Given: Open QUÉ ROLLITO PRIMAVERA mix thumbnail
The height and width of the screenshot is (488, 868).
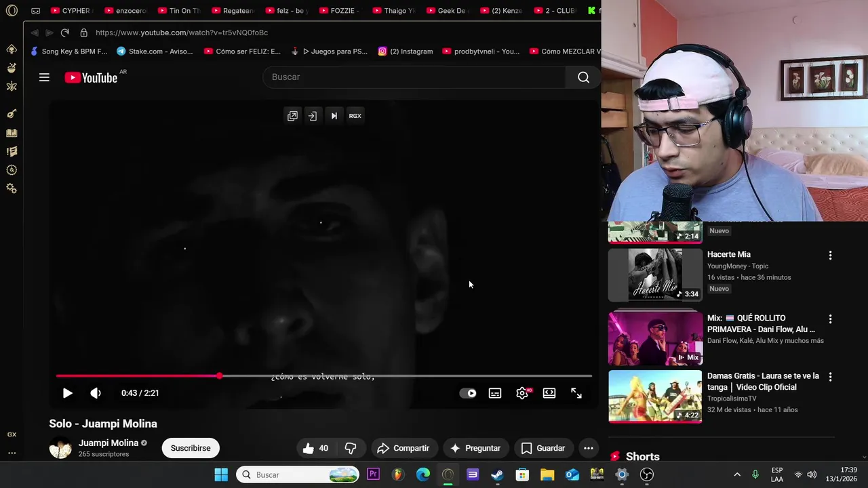Looking at the screenshot, I should click(655, 338).
